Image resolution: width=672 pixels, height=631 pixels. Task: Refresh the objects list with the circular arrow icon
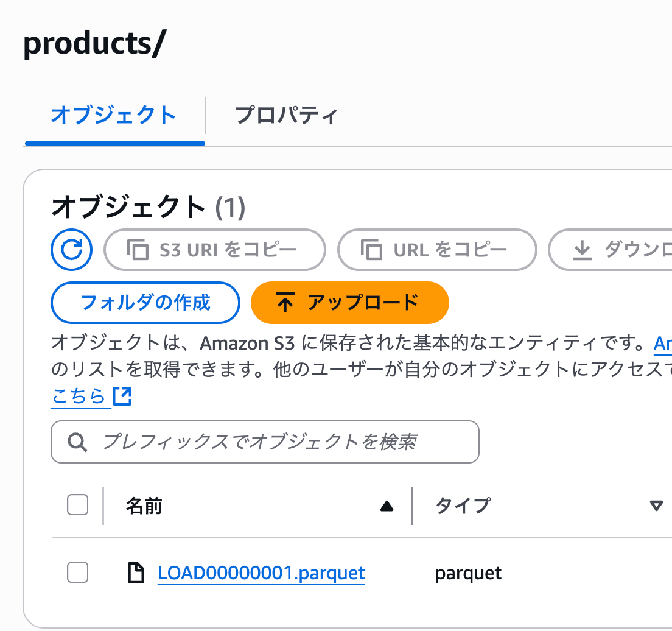tap(71, 249)
